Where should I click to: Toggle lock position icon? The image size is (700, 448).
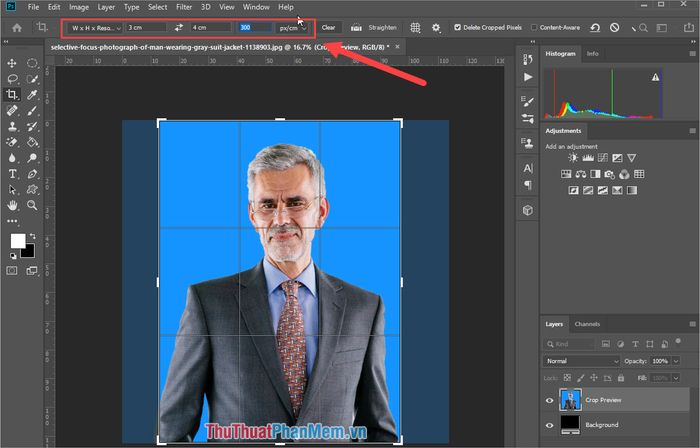coord(594,377)
